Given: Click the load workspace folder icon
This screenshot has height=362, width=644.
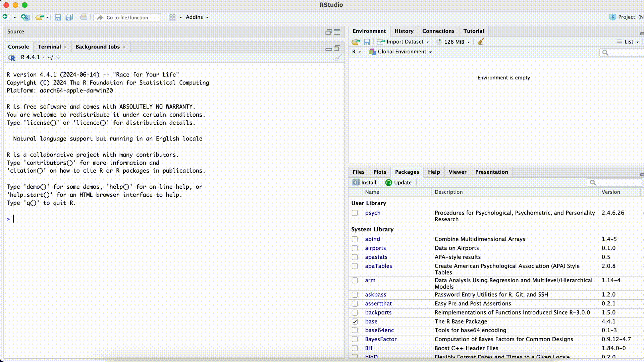Looking at the screenshot, I should [x=356, y=42].
